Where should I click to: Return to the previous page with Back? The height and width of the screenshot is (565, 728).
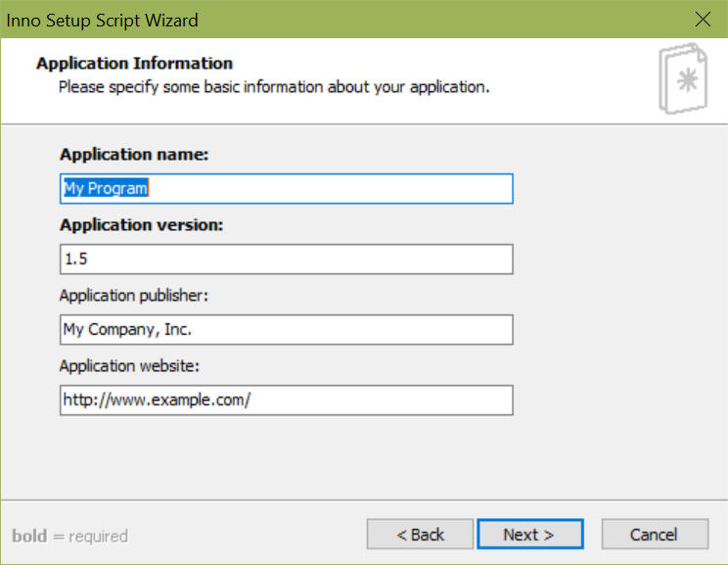(x=420, y=535)
